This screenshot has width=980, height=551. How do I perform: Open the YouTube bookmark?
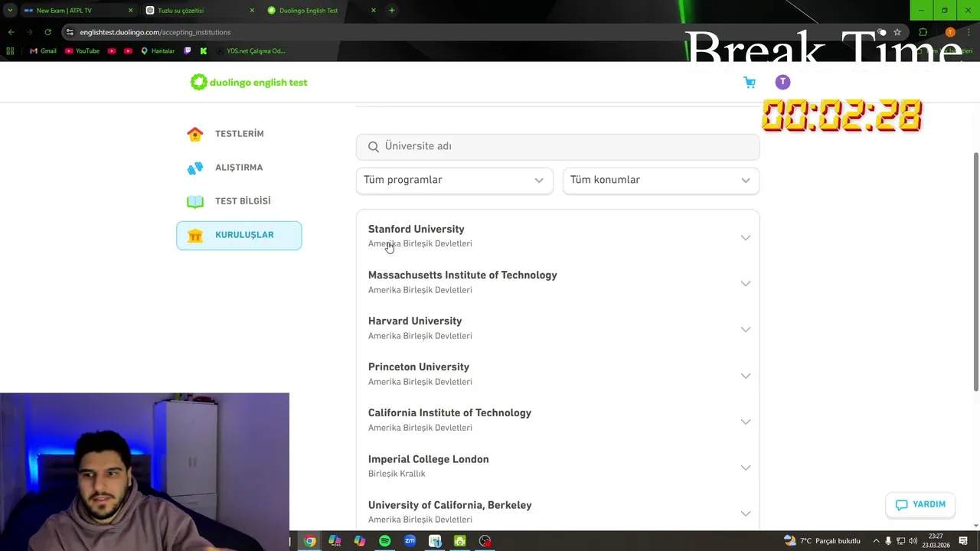pyautogui.click(x=82, y=51)
